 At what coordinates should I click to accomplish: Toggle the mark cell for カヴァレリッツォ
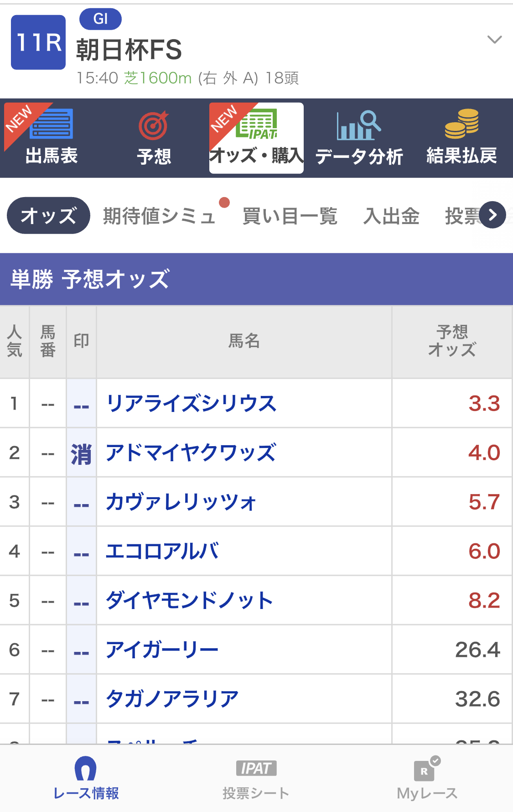81,503
